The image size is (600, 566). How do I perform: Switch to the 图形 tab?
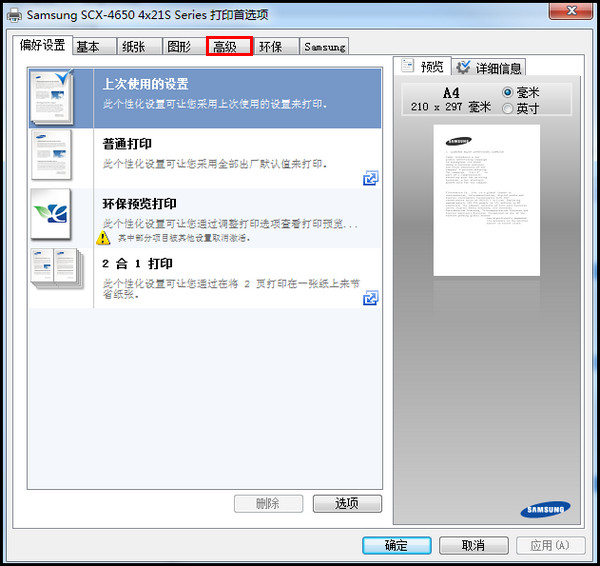(x=184, y=46)
